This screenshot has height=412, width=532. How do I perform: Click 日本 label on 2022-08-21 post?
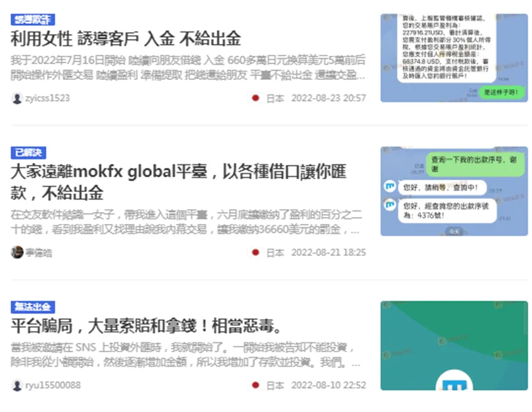275,253
